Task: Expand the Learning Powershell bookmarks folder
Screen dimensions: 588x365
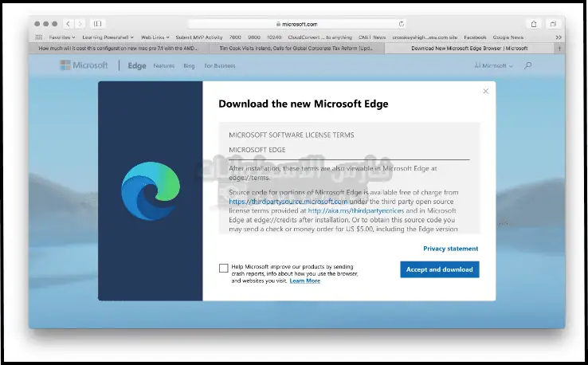Action: click(x=108, y=37)
